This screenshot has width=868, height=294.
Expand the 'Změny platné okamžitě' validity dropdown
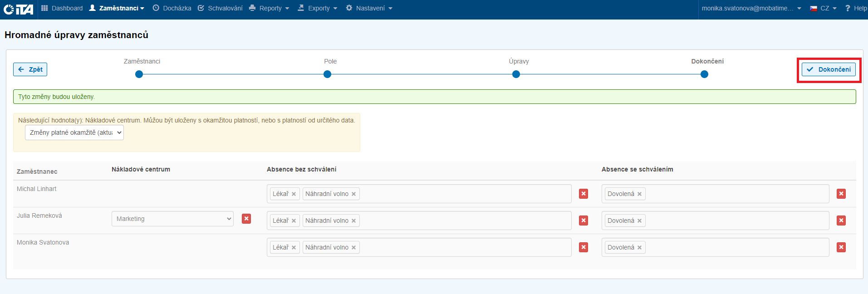[x=74, y=132]
